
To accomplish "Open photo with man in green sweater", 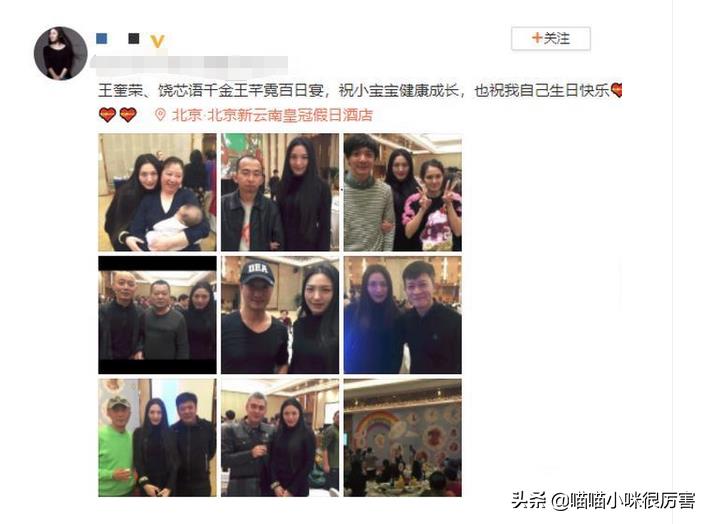I will tap(157, 437).
